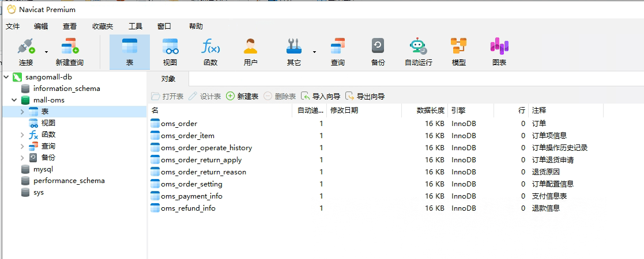The height and width of the screenshot is (259, 644).
Task: Click the 打开表 button
Action: point(167,96)
